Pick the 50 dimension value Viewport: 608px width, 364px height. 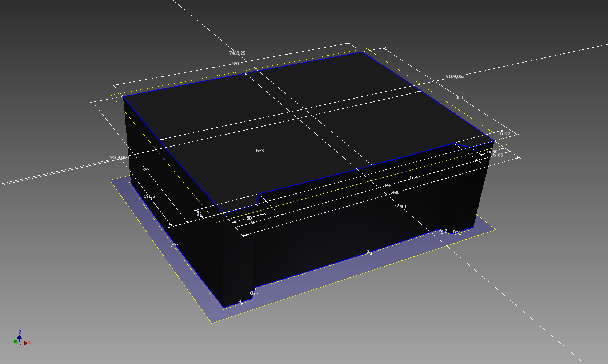(249, 218)
